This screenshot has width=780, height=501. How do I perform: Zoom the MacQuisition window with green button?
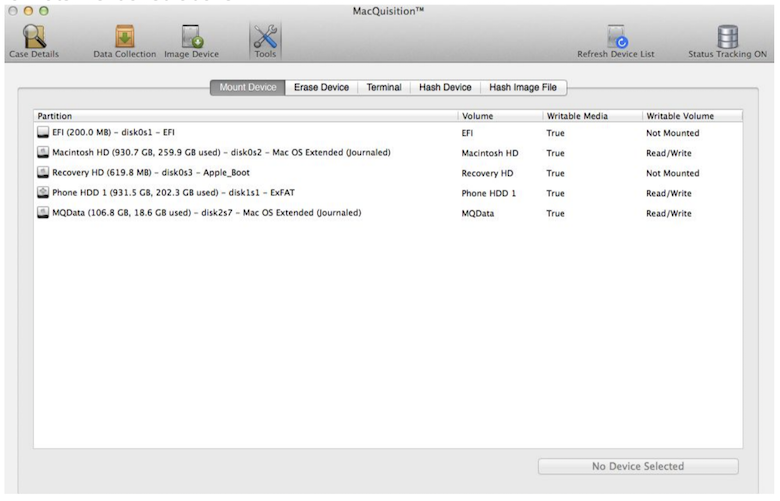[44, 10]
